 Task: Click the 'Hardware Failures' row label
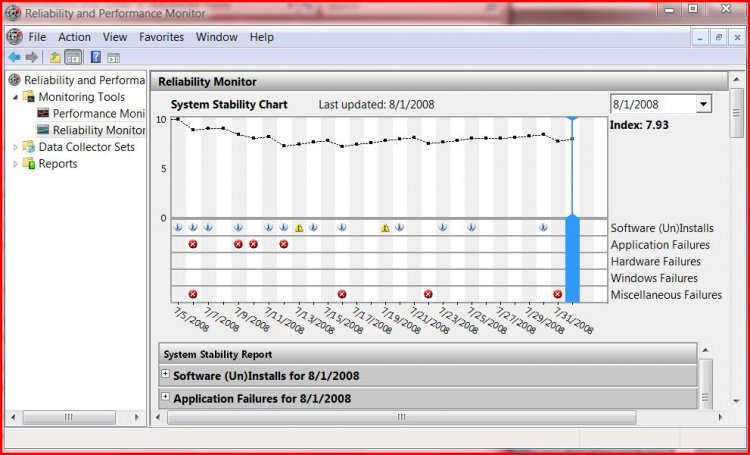point(656,261)
